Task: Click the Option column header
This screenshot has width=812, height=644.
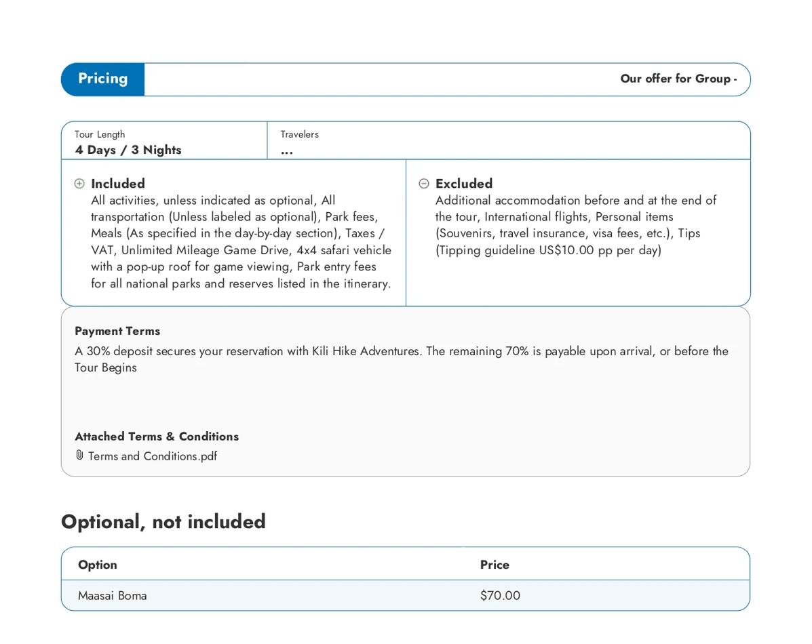Action: point(98,565)
